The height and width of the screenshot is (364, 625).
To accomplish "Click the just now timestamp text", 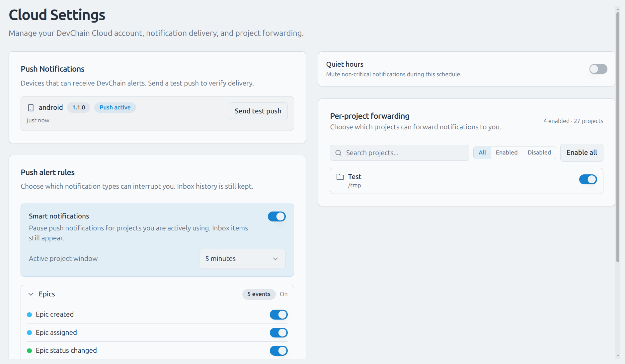I will (38, 121).
